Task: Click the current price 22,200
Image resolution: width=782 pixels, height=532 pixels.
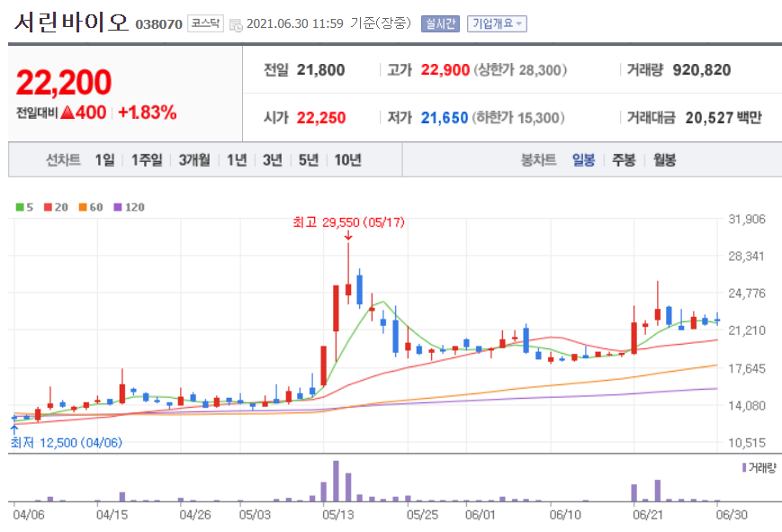Action: (x=64, y=82)
